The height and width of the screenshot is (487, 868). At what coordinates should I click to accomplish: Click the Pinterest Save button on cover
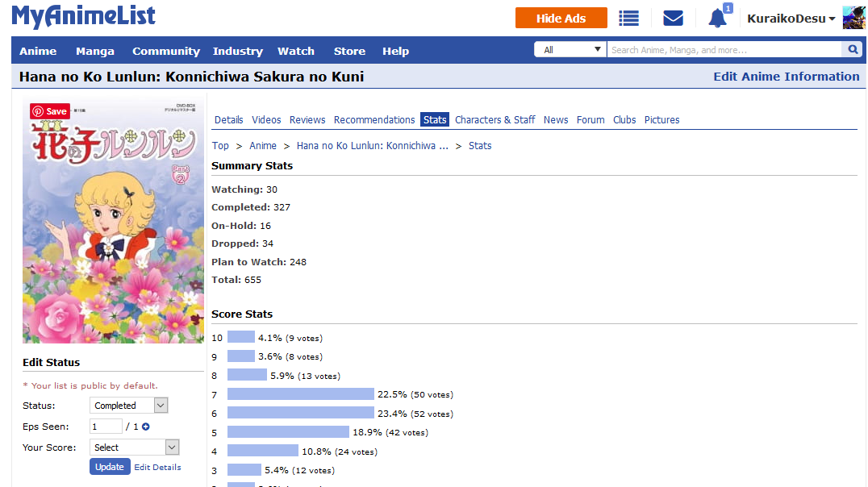[49, 111]
